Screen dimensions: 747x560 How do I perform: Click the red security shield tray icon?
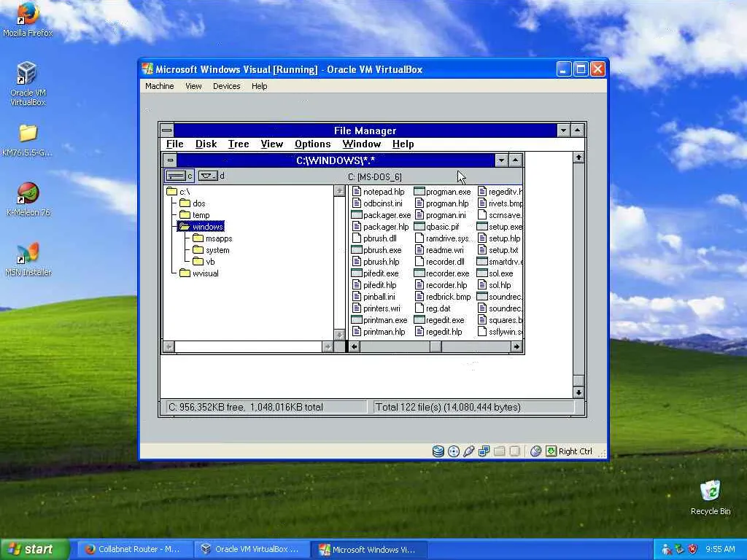pyautogui.click(x=693, y=549)
